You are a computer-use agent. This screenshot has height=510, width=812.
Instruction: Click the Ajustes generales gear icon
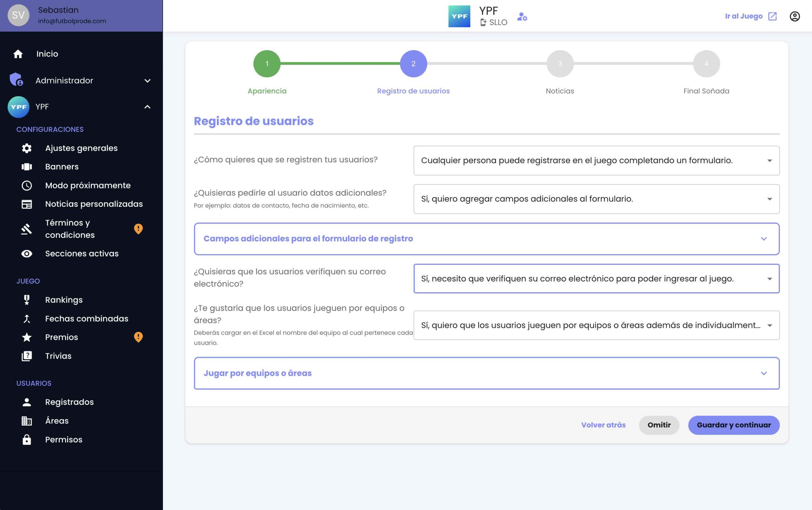[x=27, y=148]
